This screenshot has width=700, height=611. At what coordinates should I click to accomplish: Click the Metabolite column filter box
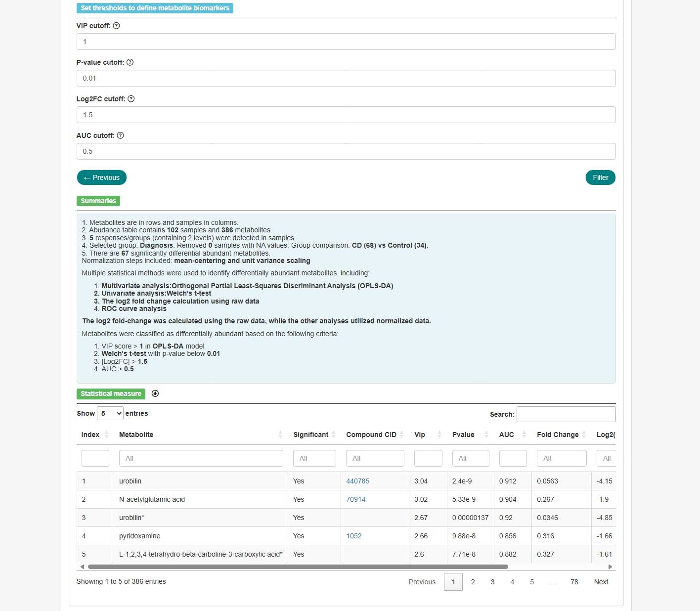pyautogui.click(x=201, y=458)
